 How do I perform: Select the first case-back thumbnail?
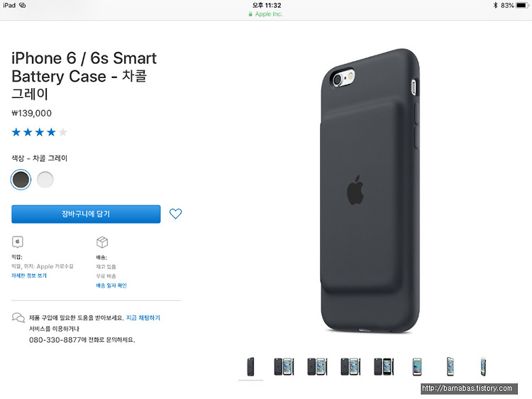pyautogui.click(x=250, y=367)
